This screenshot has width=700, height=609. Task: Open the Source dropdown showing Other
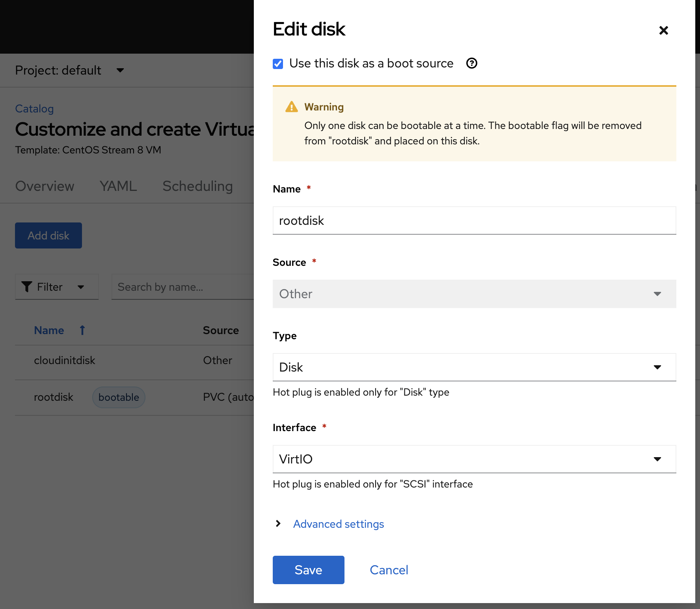474,294
